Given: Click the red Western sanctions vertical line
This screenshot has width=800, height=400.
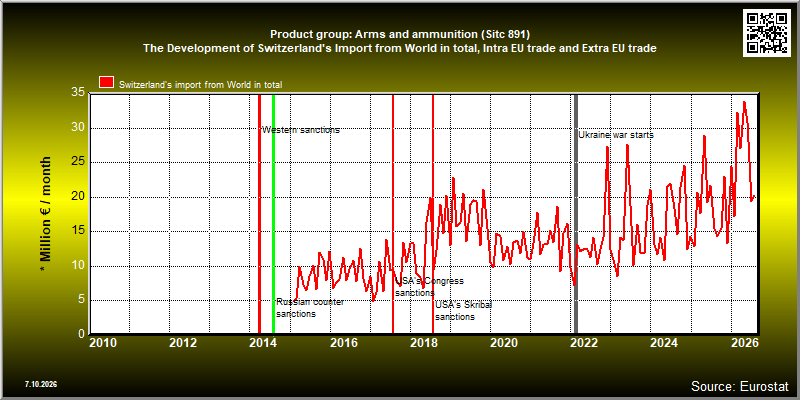Looking at the screenshot, I should click(259, 214).
